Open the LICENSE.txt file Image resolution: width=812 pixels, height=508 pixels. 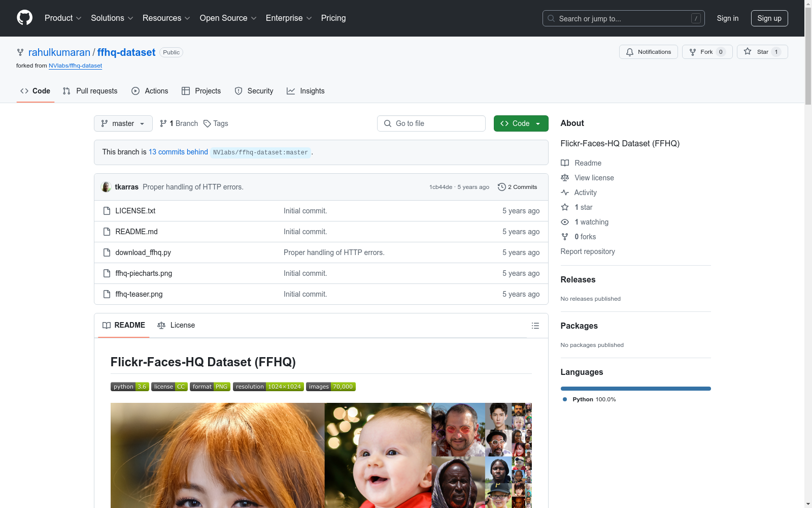tap(135, 211)
